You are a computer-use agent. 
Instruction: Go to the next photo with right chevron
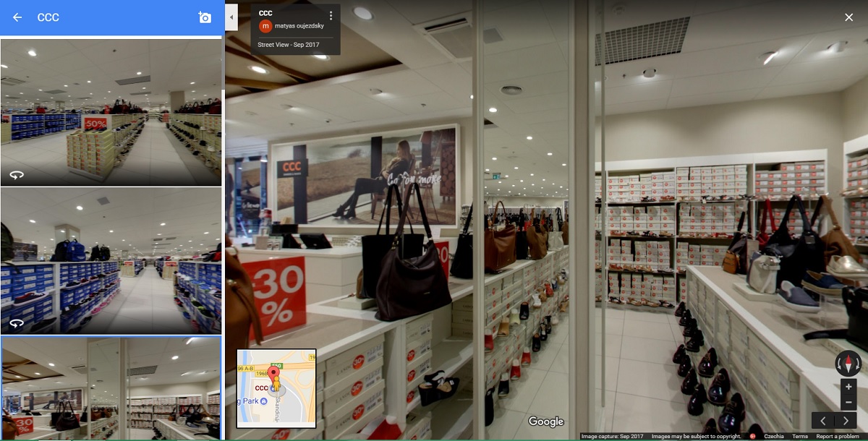click(846, 420)
